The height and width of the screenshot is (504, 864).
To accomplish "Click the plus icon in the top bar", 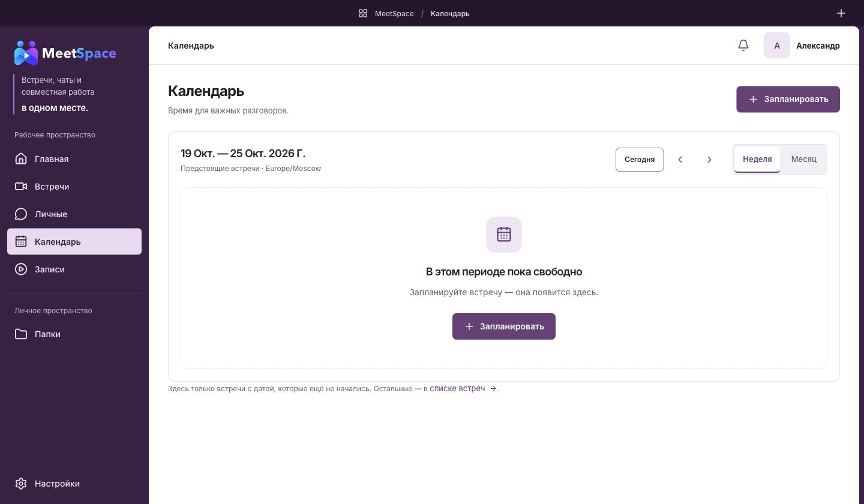I will (841, 13).
